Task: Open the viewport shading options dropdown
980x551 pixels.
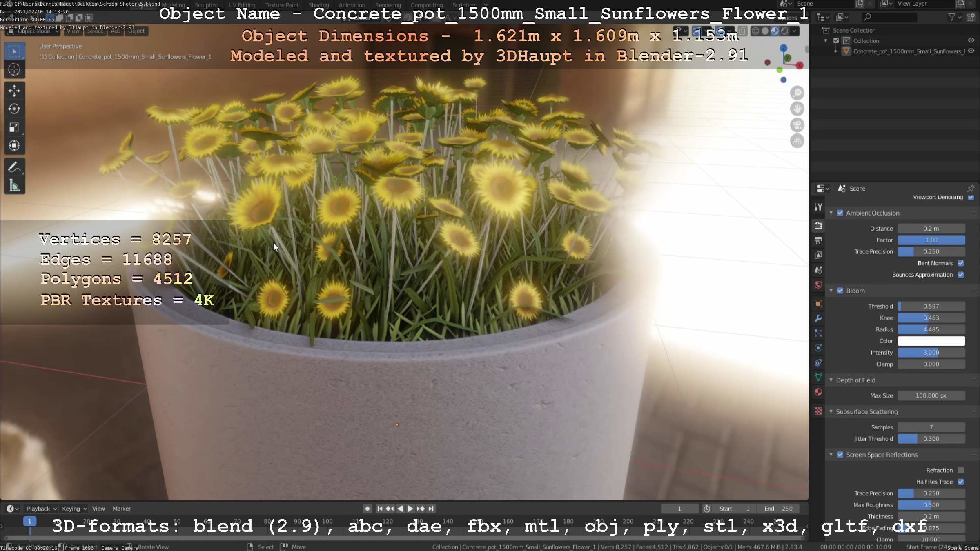Action: tap(795, 31)
